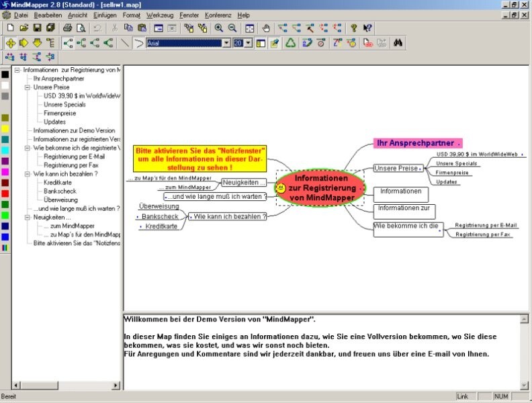Viewport: 532px width, 403px height.
Task: Click the notes pane scroll-down arrow
Action: (524, 386)
